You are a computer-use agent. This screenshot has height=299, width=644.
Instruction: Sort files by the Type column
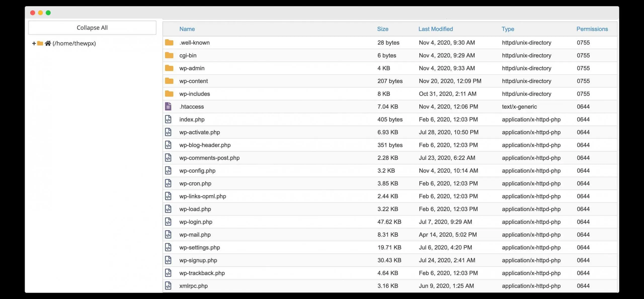[508, 29]
